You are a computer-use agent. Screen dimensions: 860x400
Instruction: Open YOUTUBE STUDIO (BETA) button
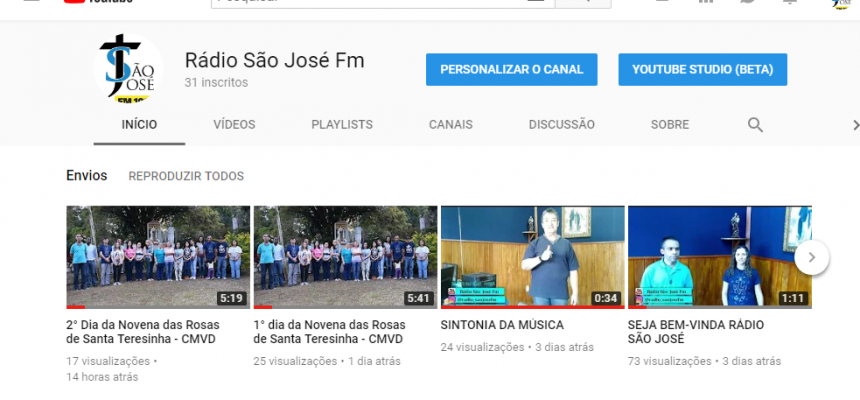(x=703, y=70)
